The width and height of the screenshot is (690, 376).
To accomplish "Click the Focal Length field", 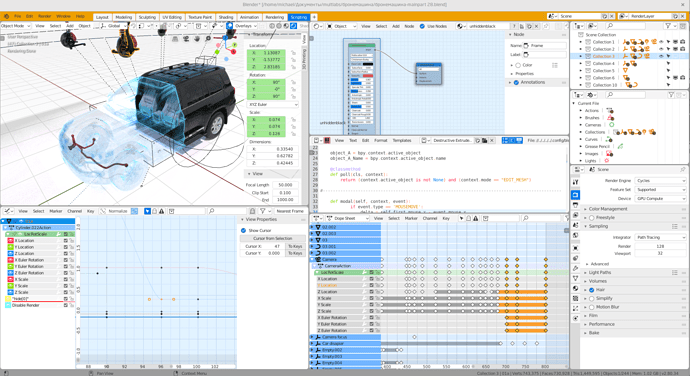I will 285,185.
